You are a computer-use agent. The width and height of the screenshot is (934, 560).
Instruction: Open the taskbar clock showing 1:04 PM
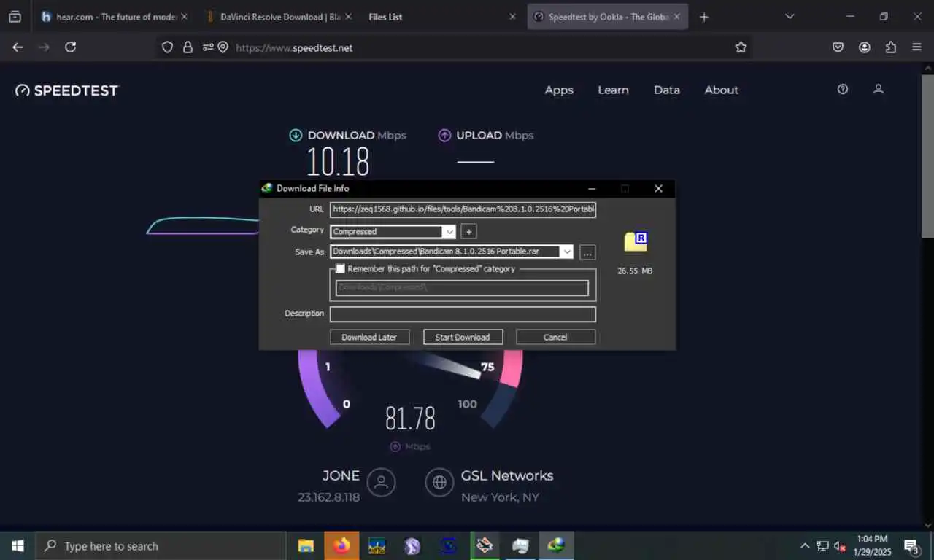pos(871,546)
